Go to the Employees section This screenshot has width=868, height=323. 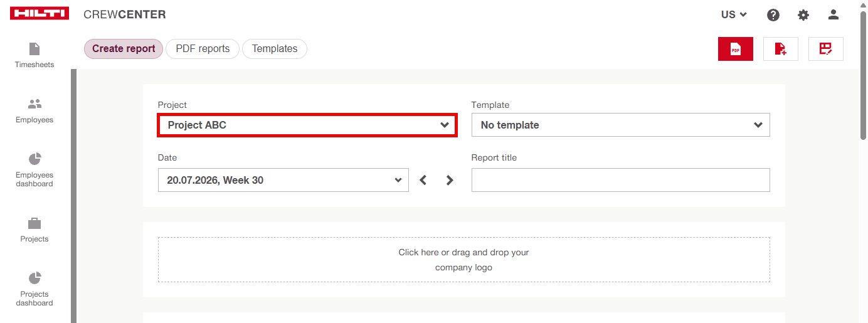point(34,110)
